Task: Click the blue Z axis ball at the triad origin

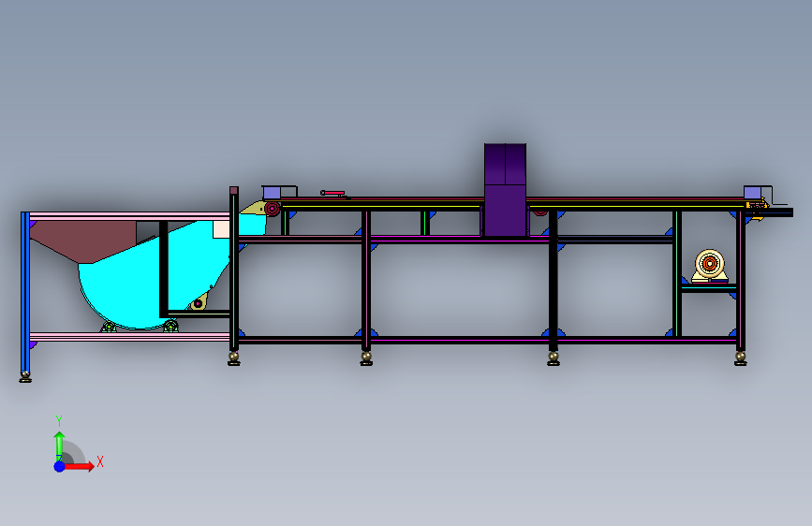Action: click(60, 466)
